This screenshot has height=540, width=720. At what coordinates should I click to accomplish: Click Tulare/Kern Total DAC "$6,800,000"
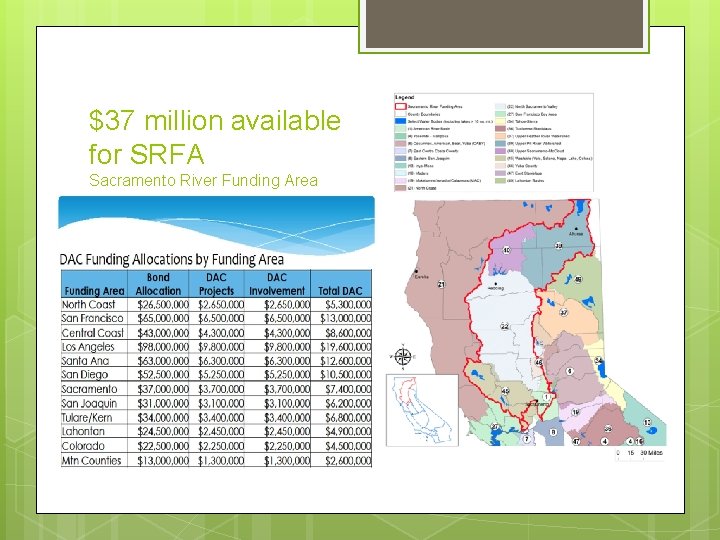[348, 417]
